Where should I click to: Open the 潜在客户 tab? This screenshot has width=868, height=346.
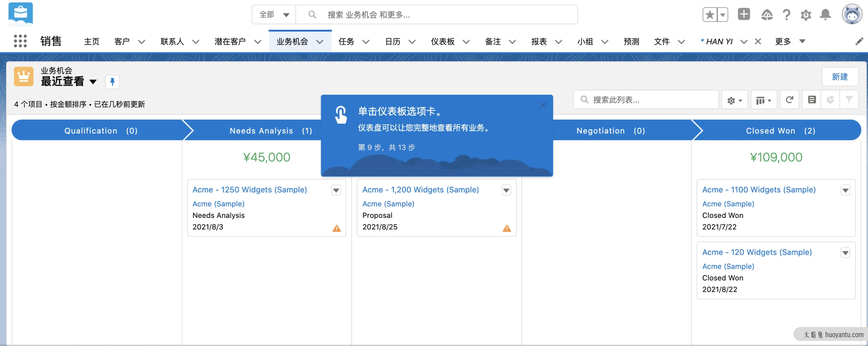pyautogui.click(x=230, y=41)
